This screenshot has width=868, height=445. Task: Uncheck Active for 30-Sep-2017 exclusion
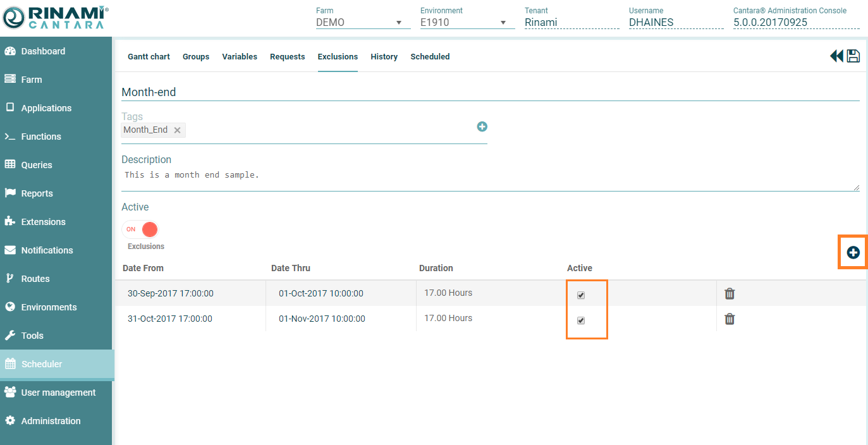(581, 295)
